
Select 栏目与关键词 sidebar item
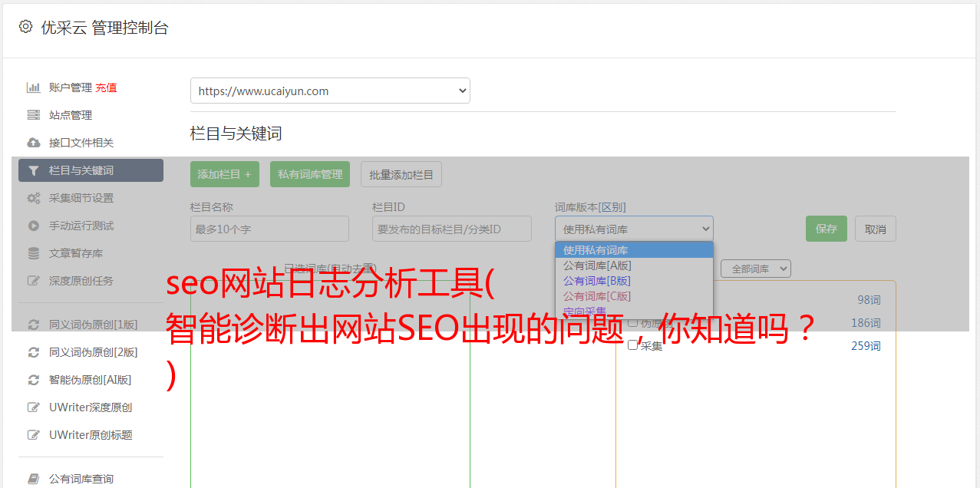(91, 170)
